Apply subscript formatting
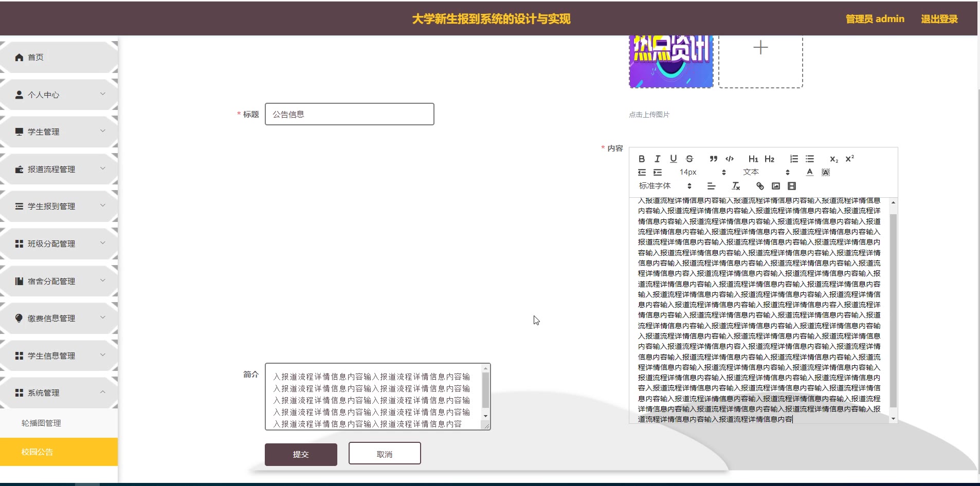Screen dimensions: 980x486 click(x=834, y=159)
